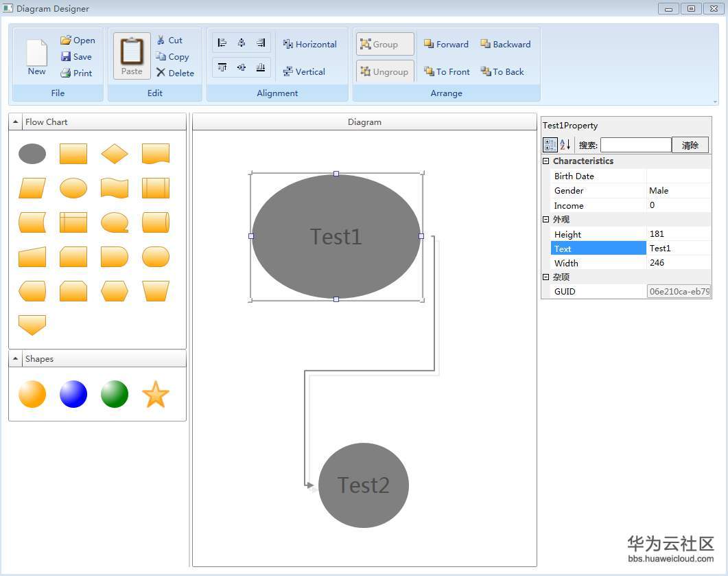Delete the selected item
This screenshot has width=728, height=576.
(x=175, y=73)
